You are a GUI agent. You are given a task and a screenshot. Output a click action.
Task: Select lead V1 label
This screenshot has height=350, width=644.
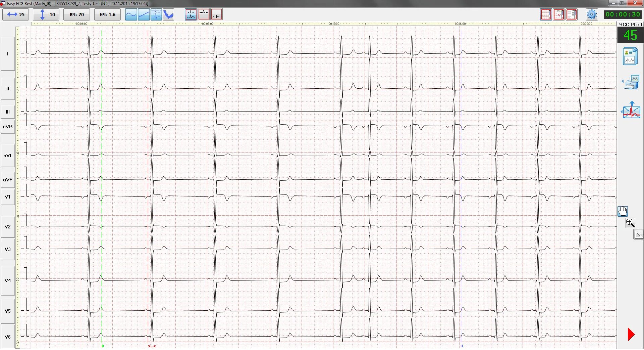pos(8,197)
